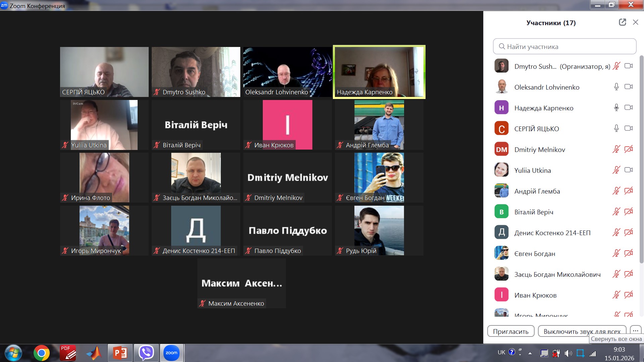The image size is (644, 362).
Task: Click the system volume speaker icon
Action: [568, 353]
